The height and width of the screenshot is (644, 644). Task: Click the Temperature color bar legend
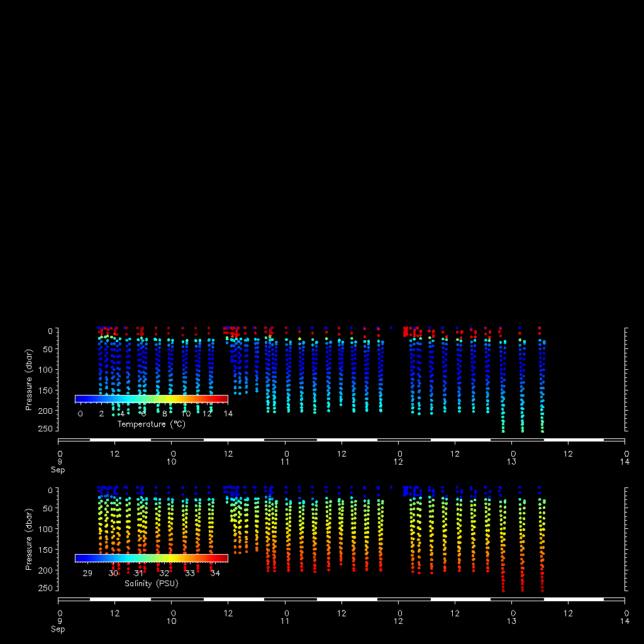click(x=151, y=399)
